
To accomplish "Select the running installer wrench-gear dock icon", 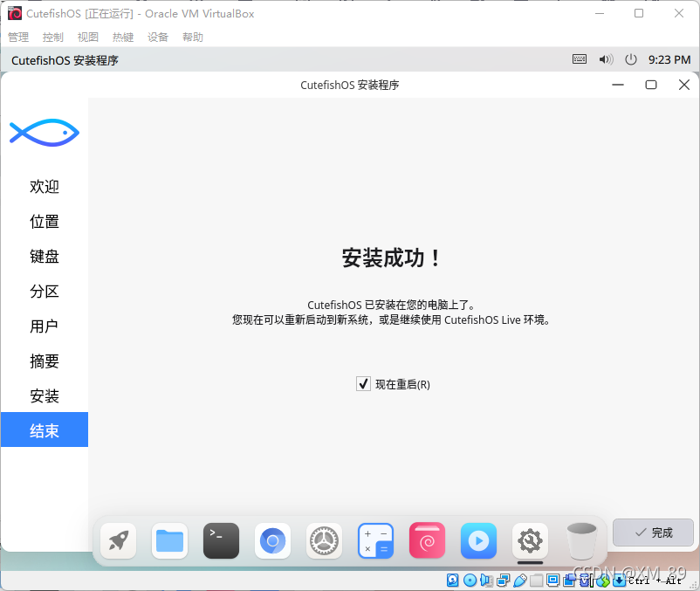I will tap(530, 540).
